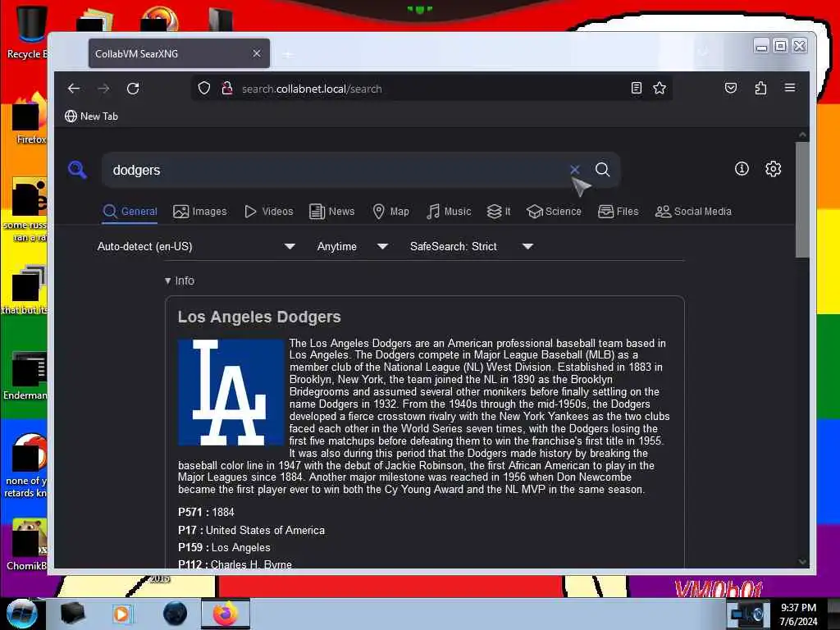Open the dark globe taskbar icon
Screen dimensions: 840x630
click(x=176, y=614)
